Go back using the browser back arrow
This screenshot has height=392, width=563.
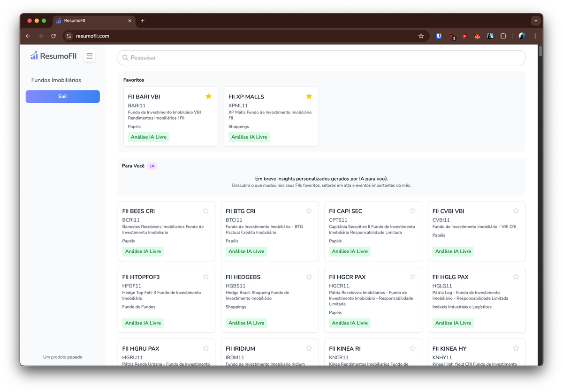(x=28, y=36)
